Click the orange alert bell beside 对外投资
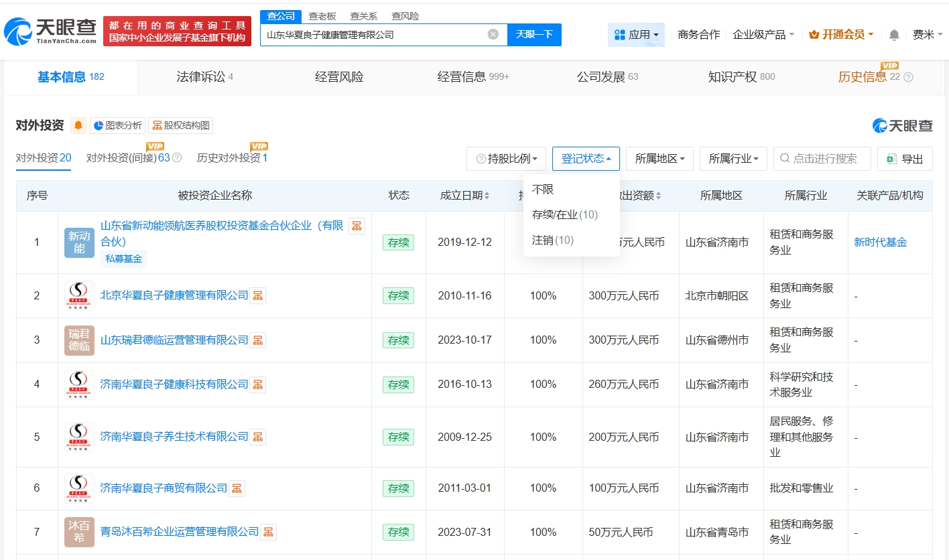Image resolution: width=949 pixels, height=560 pixels. pos(78,125)
